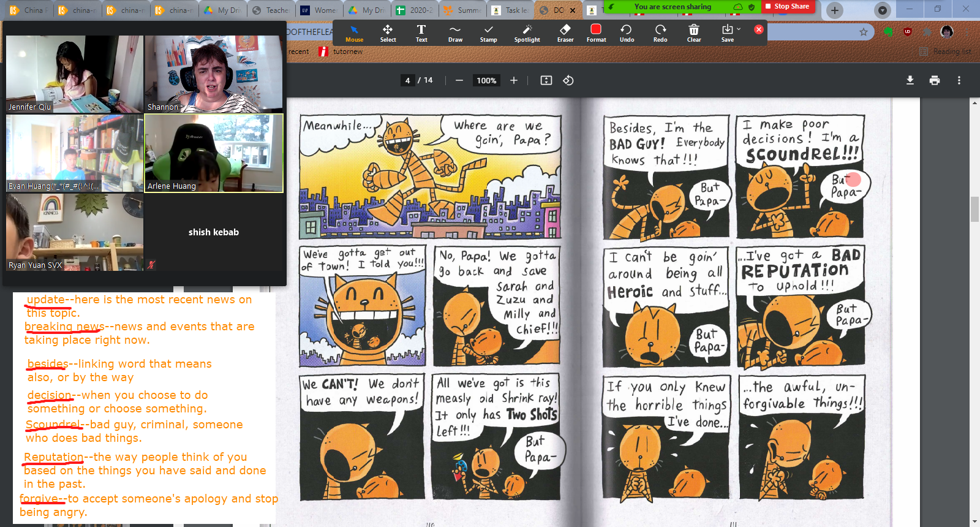Switch to the 2020-2 spreadsheet tab
The width and height of the screenshot is (980, 527).
415,10
